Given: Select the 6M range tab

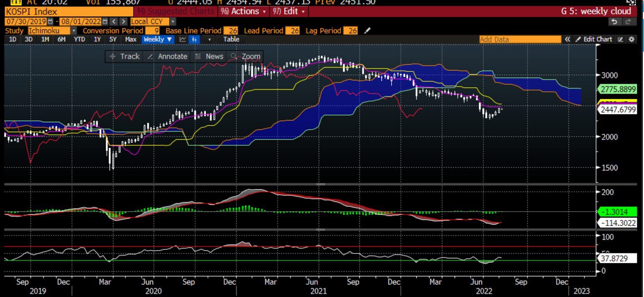Looking at the screenshot, I should coord(61,39).
